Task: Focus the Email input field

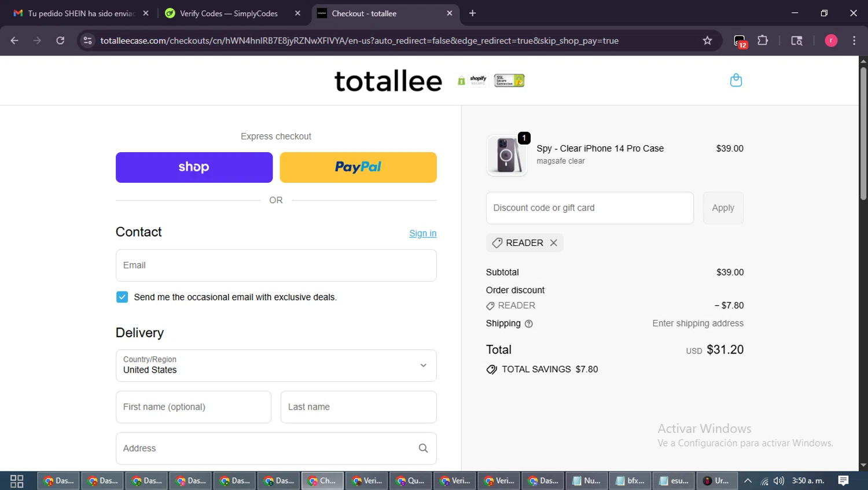Action: pyautogui.click(x=276, y=266)
